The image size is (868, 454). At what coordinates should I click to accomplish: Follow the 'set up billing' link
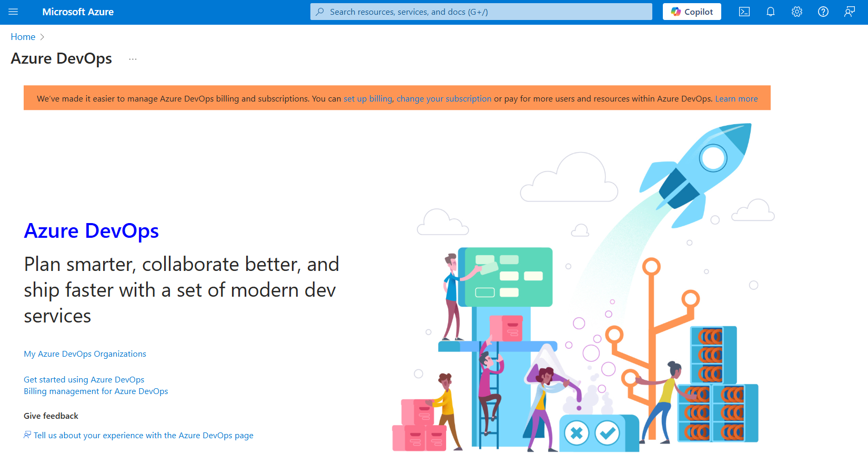tap(368, 98)
